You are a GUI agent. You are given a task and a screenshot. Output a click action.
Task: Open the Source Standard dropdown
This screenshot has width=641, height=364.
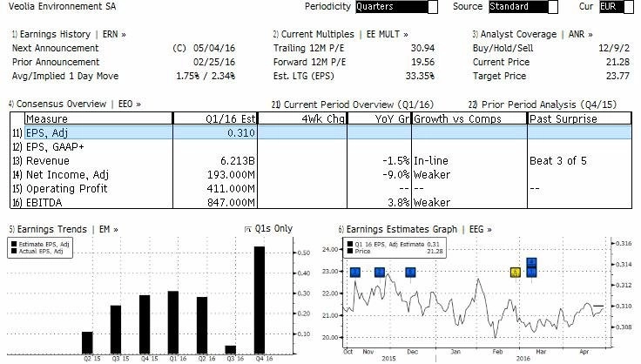[x=523, y=7]
